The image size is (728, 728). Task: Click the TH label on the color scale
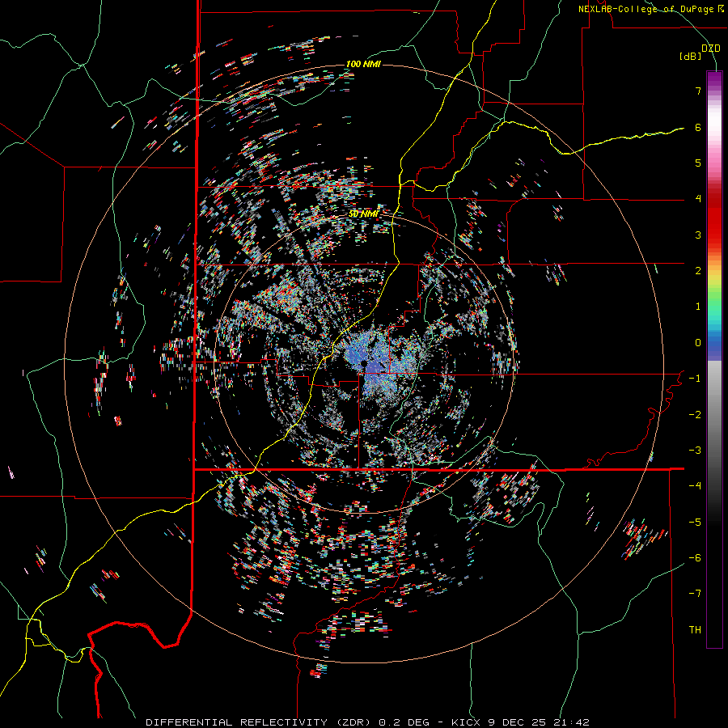click(695, 629)
